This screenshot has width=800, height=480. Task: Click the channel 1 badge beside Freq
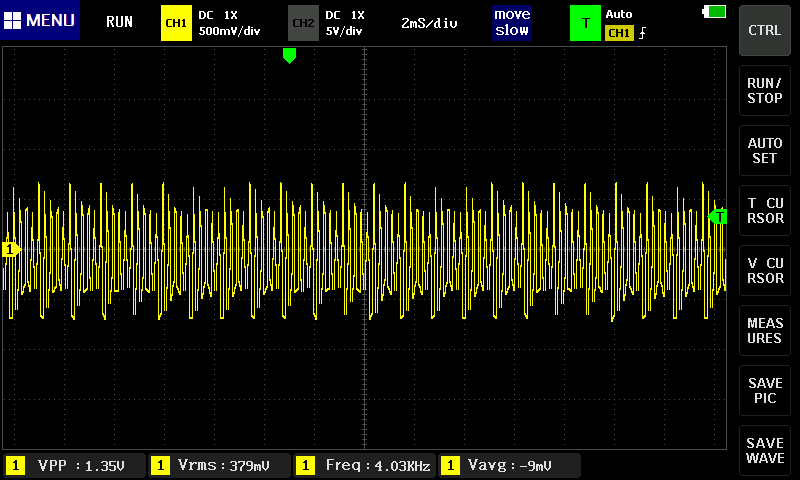pyautogui.click(x=305, y=465)
